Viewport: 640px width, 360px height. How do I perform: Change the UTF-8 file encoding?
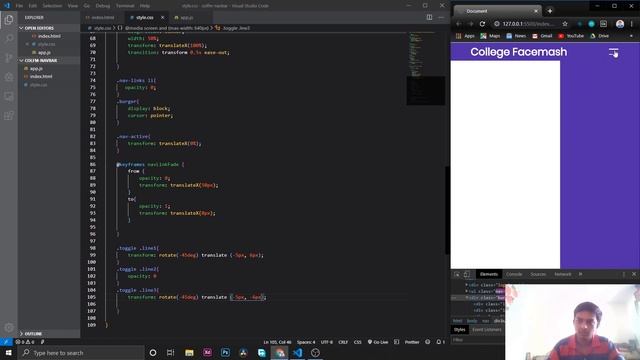(x=327, y=342)
